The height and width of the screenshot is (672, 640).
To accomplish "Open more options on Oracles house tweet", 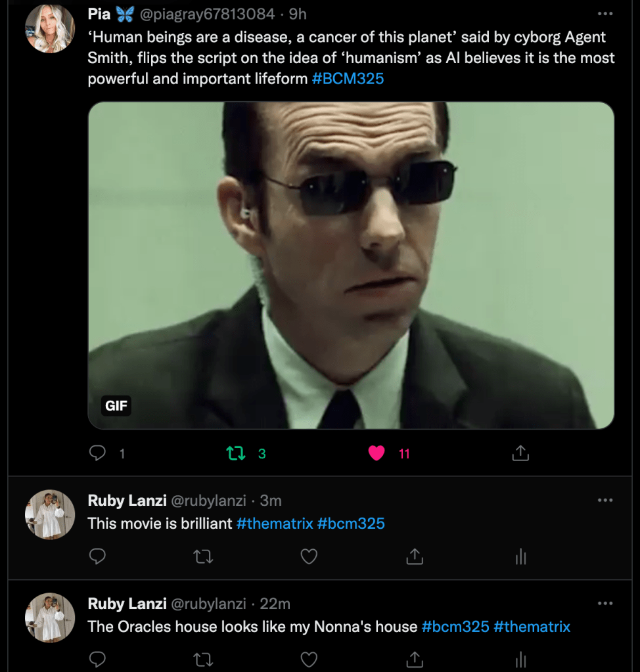I will tap(605, 604).
